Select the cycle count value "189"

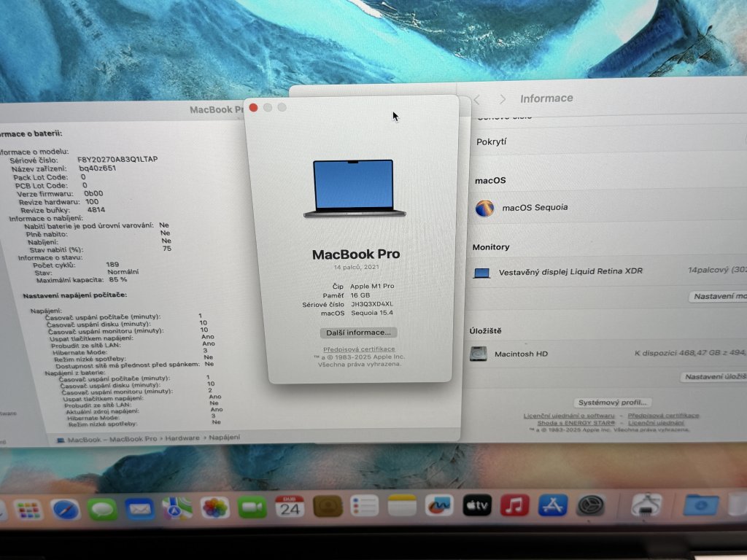(x=112, y=264)
